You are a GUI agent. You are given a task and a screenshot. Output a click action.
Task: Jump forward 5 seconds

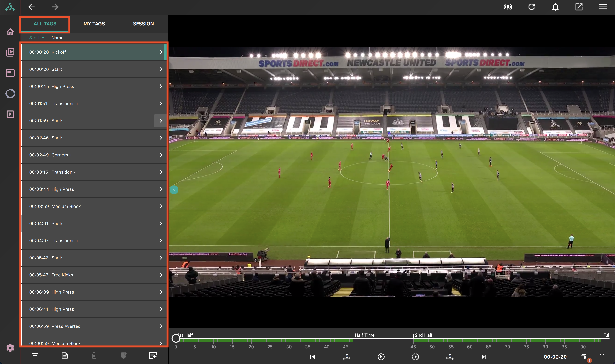coord(450,357)
